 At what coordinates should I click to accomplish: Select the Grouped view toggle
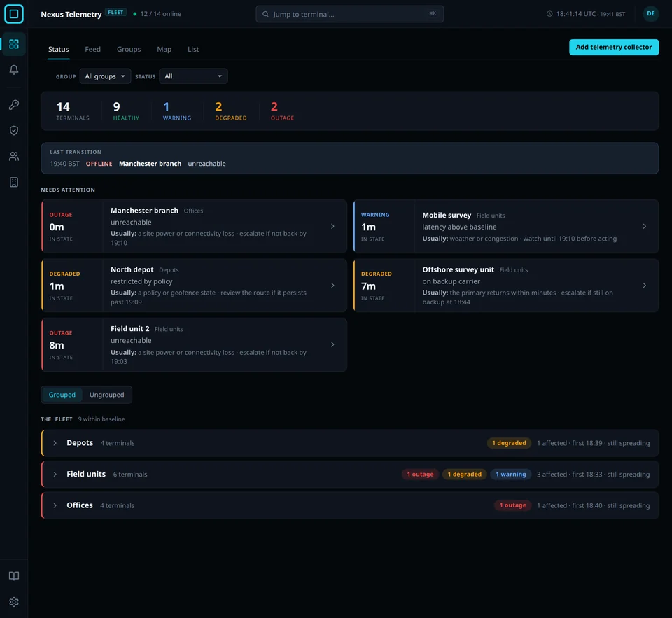[x=62, y=395]
